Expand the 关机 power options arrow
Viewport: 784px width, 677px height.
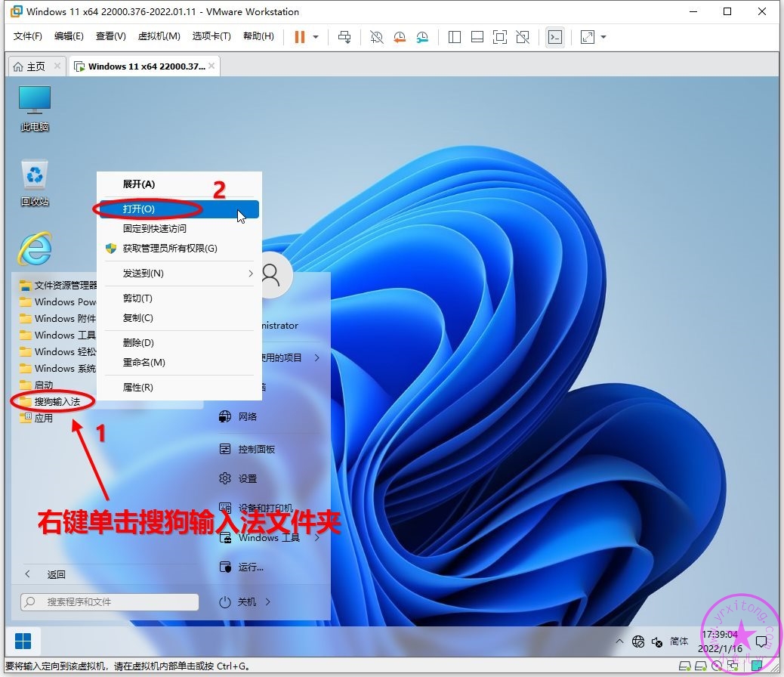[268, 601]
